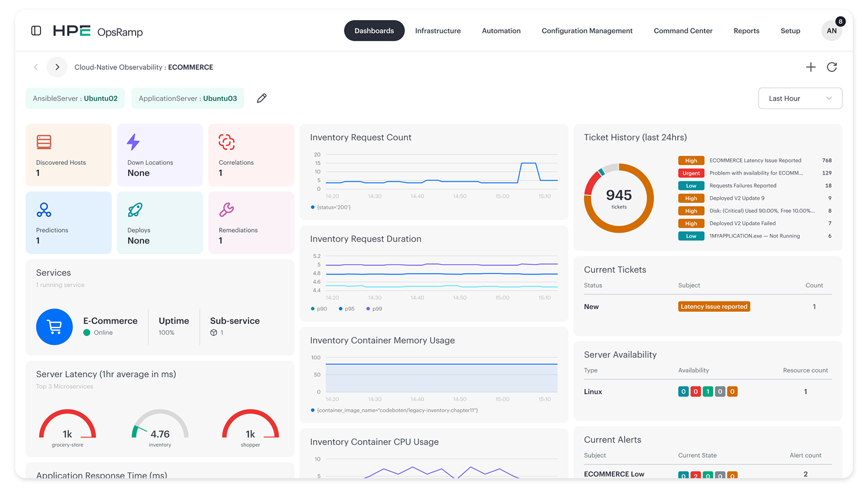868x488 pixels.
Task: Click High badge for ECOMMERCE Latency Issue
Action: tap(691, 160)
